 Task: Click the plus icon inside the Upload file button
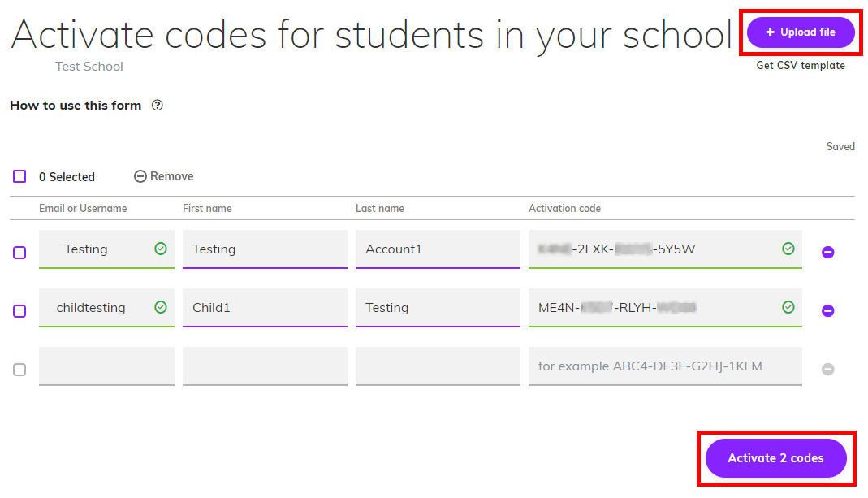click(772, 32)
